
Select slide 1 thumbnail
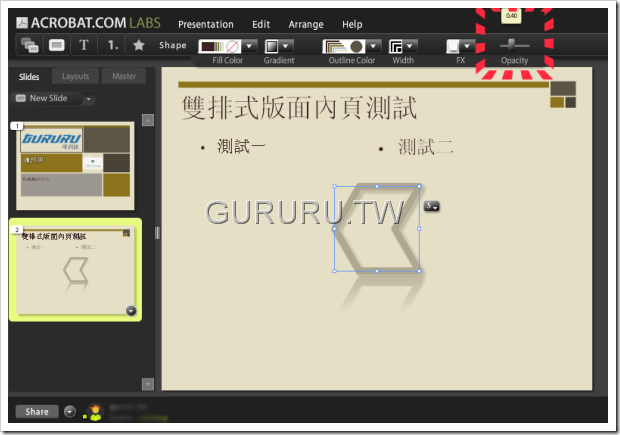(75, 166)
